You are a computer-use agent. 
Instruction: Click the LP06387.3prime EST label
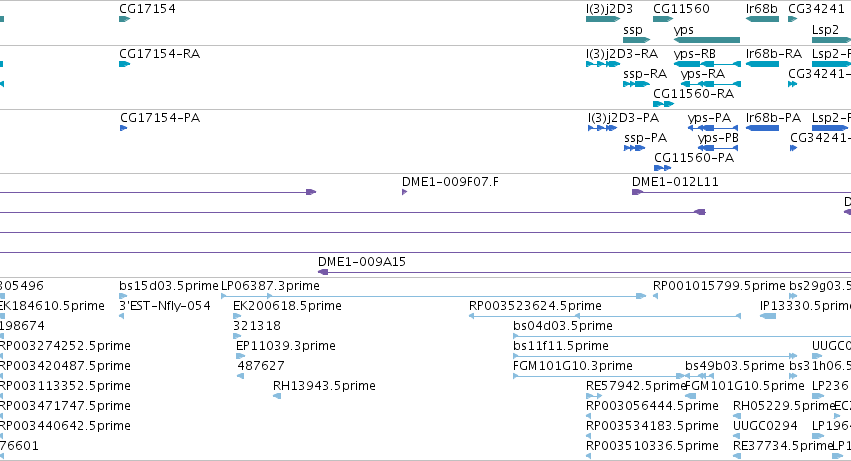(x=270, y=286)
